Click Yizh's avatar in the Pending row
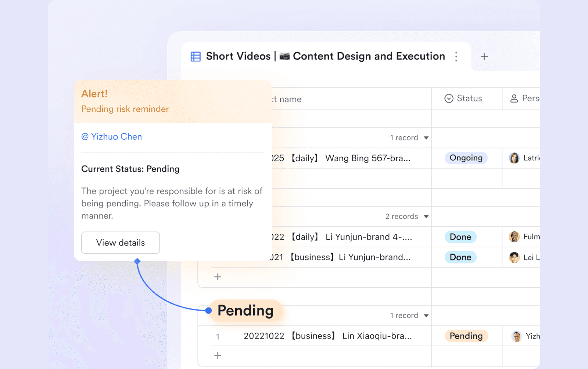This screenshot has width=588, height=369. (517, 336)
